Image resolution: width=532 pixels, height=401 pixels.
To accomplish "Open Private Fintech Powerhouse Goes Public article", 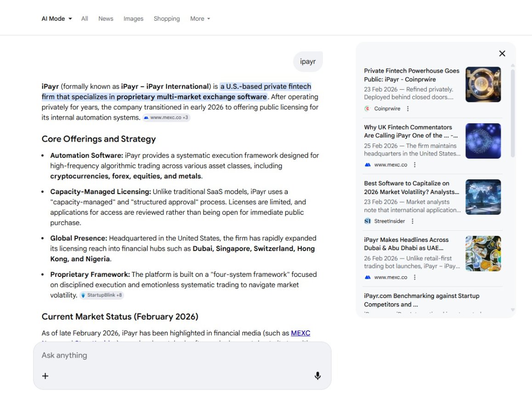I will pos(412,75).
